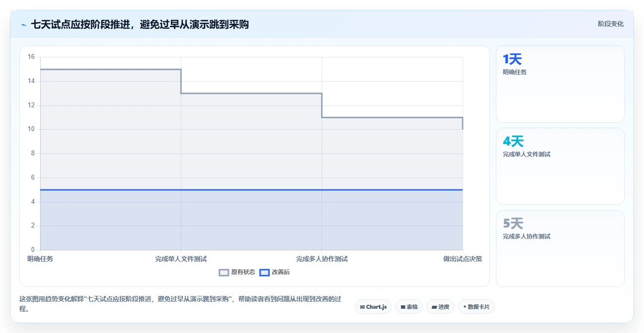Click the 完成单人文件测试 x-axis label
Viewport: 644px width, 333px height.
[x=181, y=259]
